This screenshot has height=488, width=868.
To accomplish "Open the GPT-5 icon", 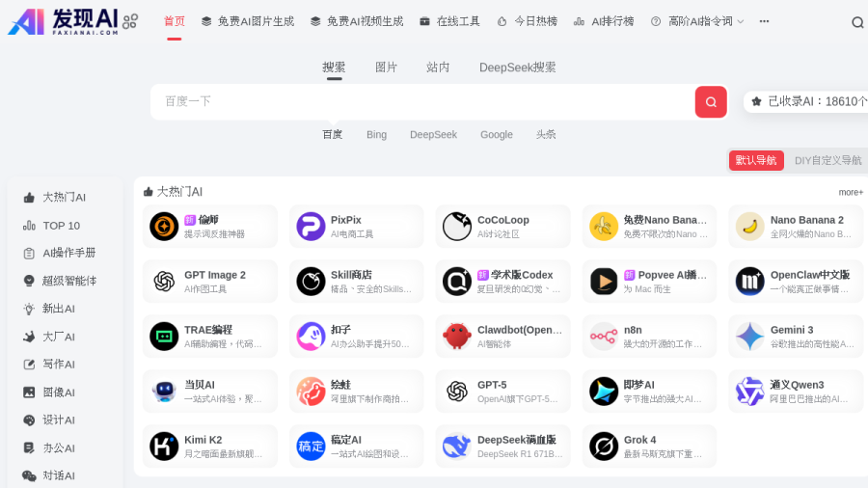I will (x=457, y=392).
